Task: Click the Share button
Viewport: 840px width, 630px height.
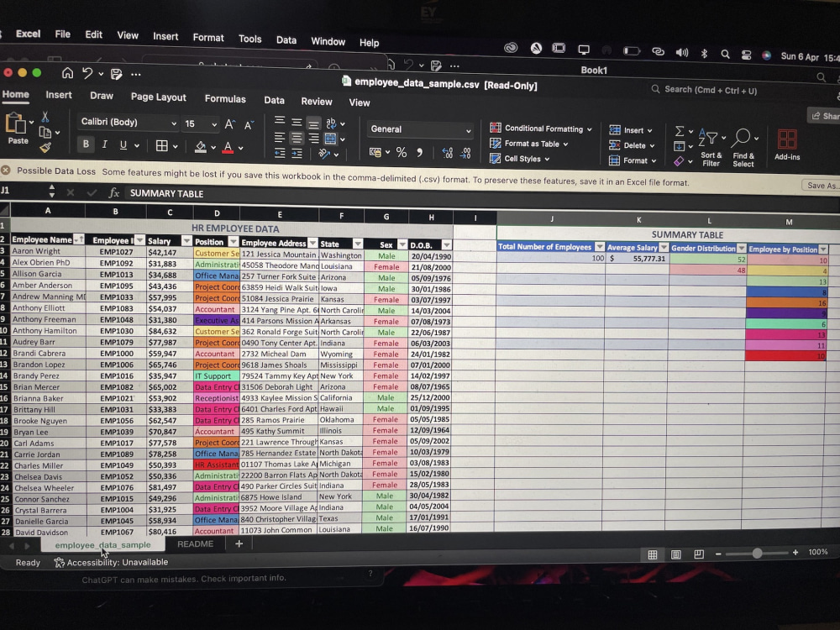Action: (825, 116)
